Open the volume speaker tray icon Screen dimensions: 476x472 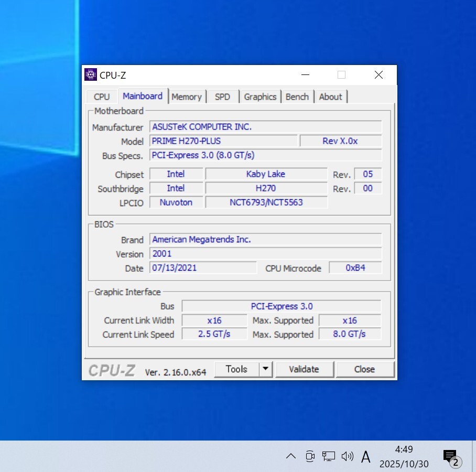click(x=347, y=456)
